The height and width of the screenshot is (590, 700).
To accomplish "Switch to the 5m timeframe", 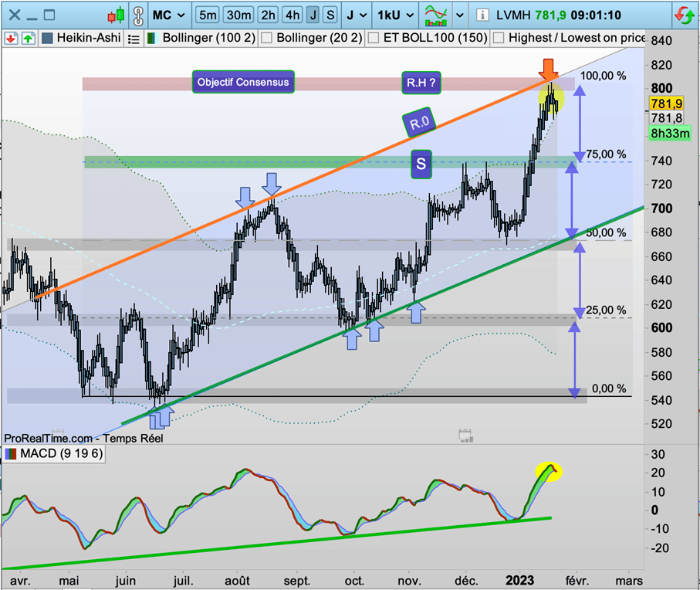I will pos(208,15).
